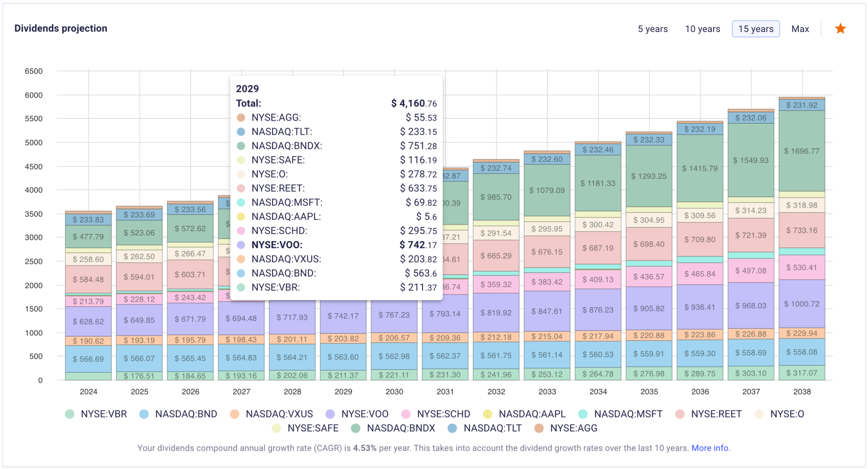Toggle NASDAQ:TLT series in bottom legend
This screenshot has width=868, height=469.
click(485, 428)
